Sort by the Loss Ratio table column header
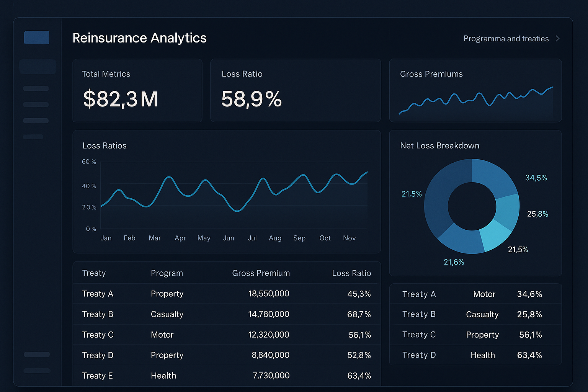 [x=351, y=273]
